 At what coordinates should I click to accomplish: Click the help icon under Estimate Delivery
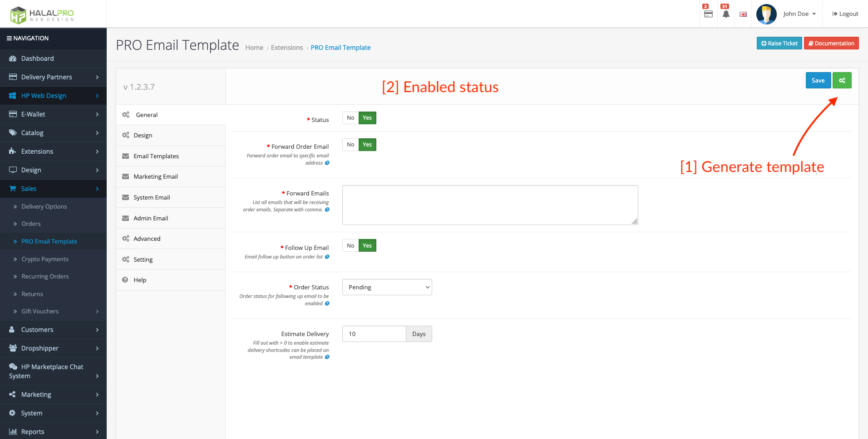click(327, 357)
